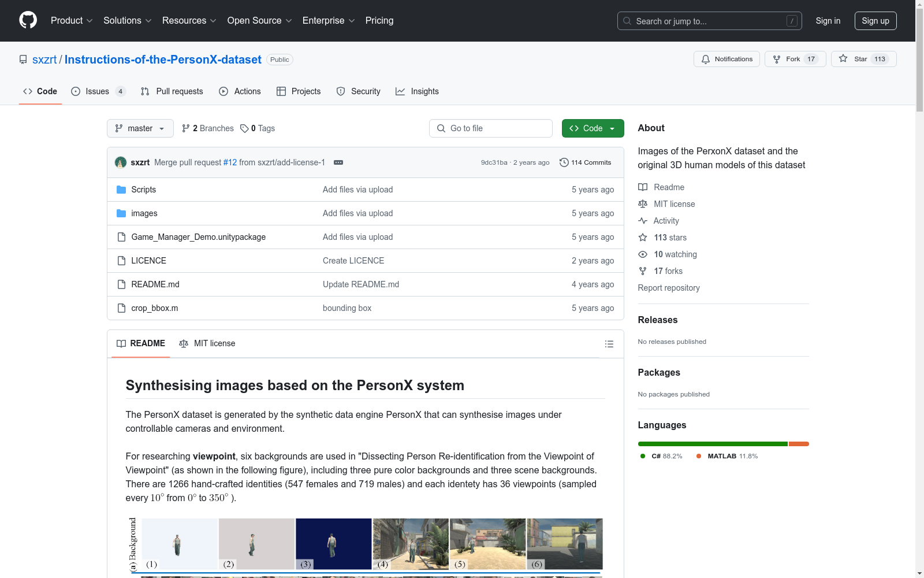Click Search or jump to field
Viewport: 924px width, 578px height.
click(710, 21)
